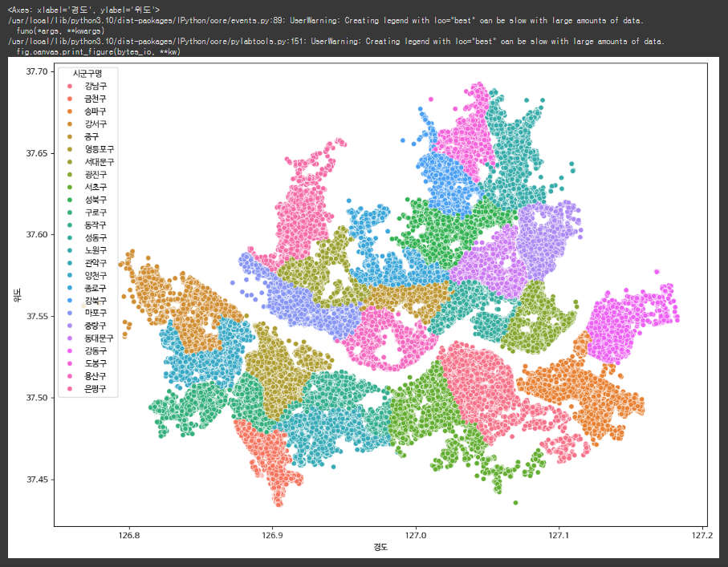Viewport: 728px width, 567px height.
Task: Select the 금천구 legend label
Action: tap(96, 99)
